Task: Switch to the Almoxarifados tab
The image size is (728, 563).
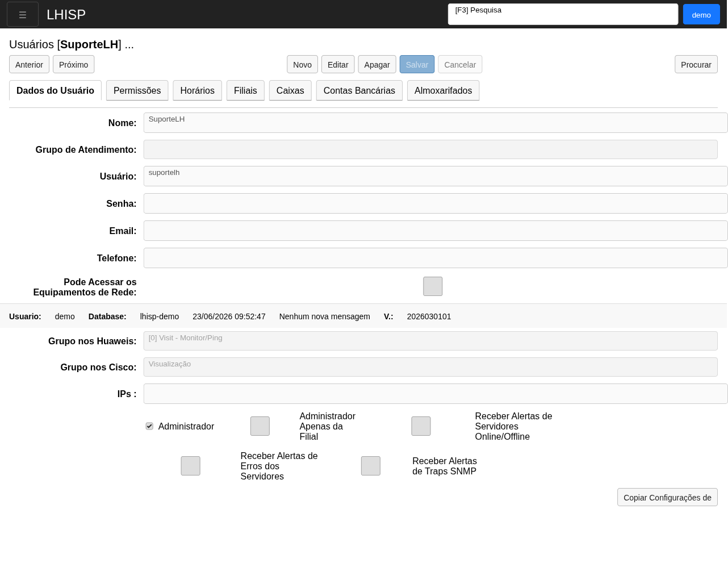Action: click(x=444, y=90)
